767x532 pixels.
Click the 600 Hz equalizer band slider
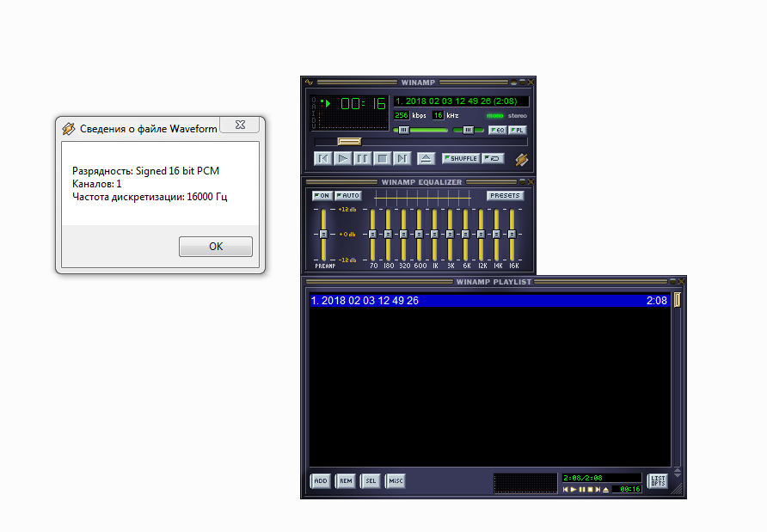[420, 235]
